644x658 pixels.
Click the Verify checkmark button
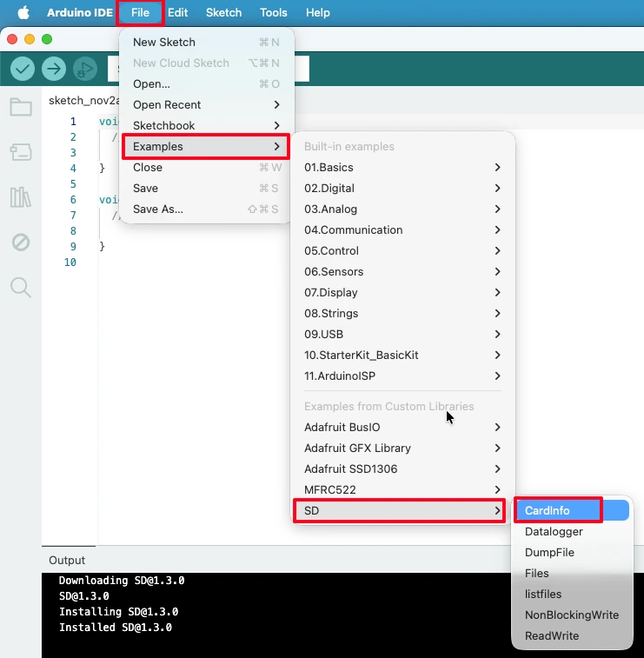23,69
